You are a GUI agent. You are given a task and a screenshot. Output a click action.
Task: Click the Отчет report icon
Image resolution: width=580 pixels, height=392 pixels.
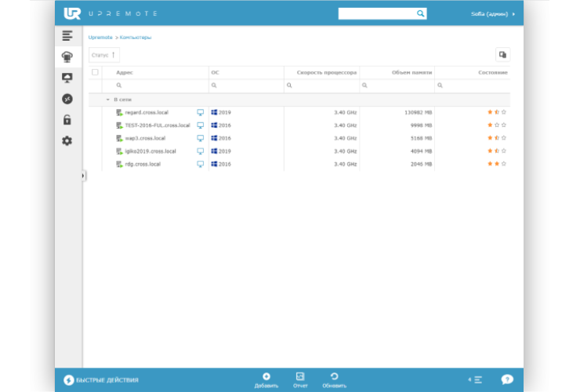tap(300, 377)
